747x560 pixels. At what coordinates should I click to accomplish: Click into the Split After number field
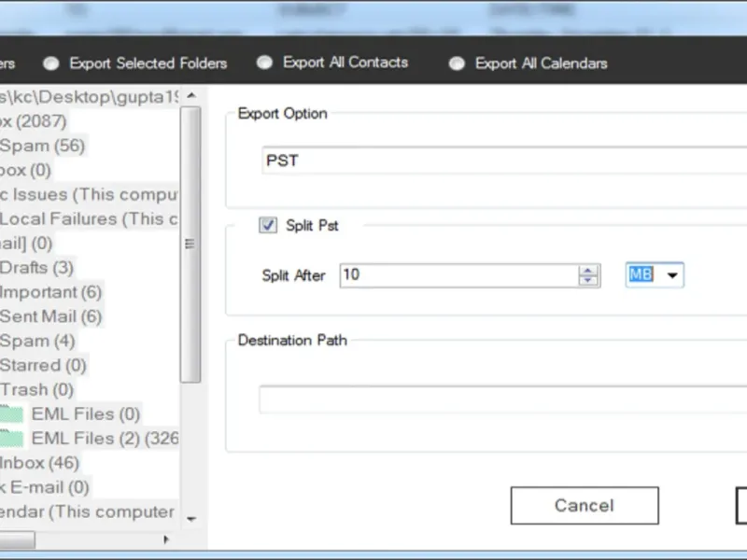pos(458,275)
